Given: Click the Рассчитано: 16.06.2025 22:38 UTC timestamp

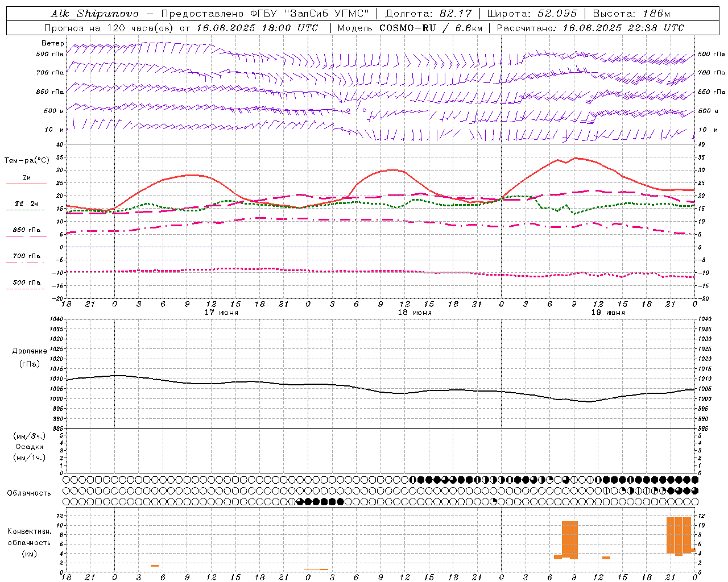Looking at the screenshot, I should pyautogui.click(x=590, y=28).
